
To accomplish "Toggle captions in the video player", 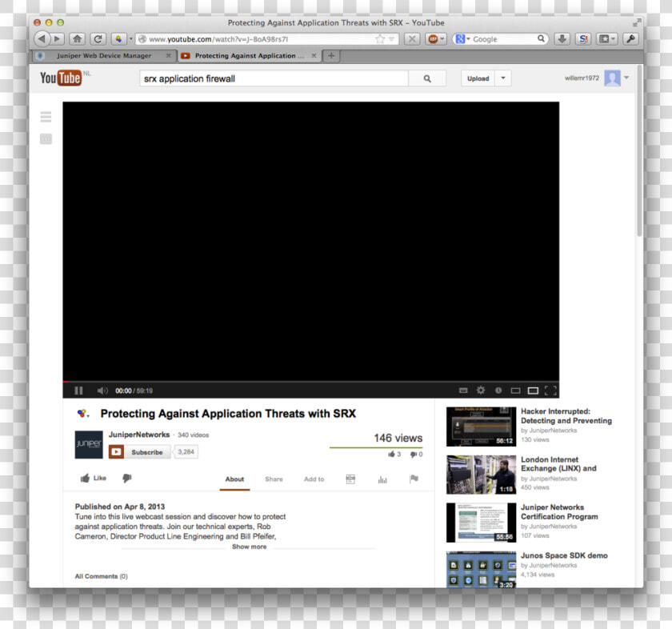I will (x=463, y=391).
